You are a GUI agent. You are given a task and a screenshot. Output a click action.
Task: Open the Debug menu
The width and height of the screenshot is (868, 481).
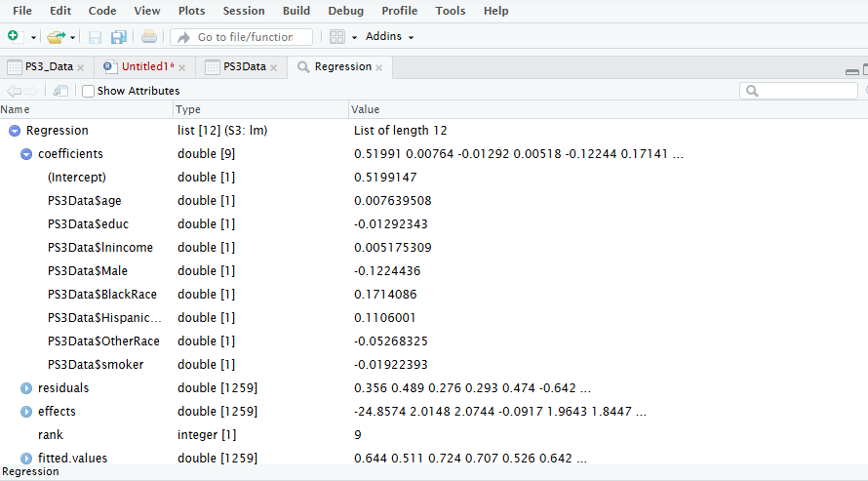(x=346, y=11)
